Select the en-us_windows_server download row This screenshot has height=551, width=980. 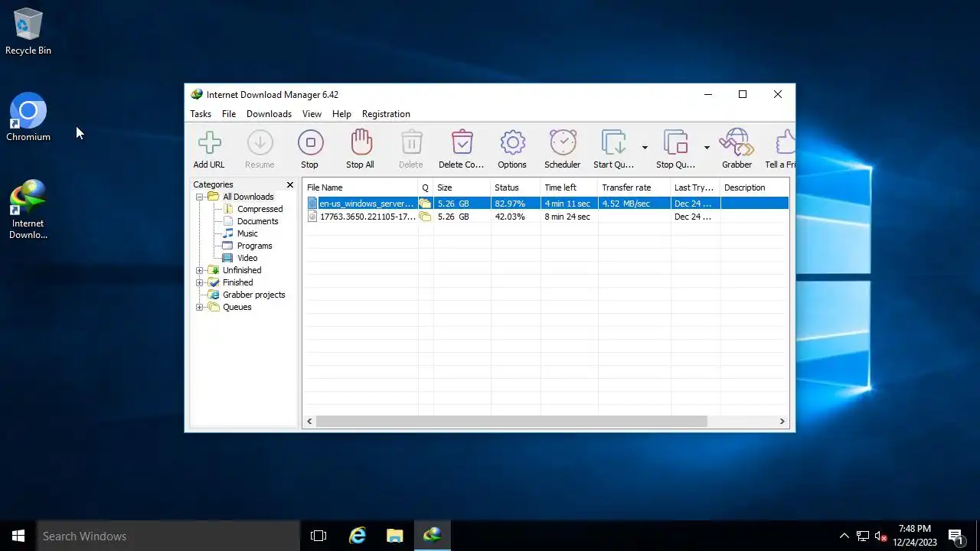(x=547, y=204)
